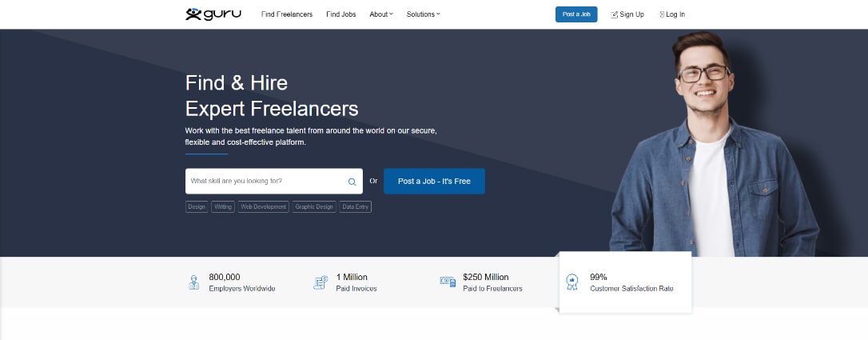Image resolution: width=868 pixels, height=340 pixels.
Task: Select the Data Entry skill tag
Action: pos(356,206)
